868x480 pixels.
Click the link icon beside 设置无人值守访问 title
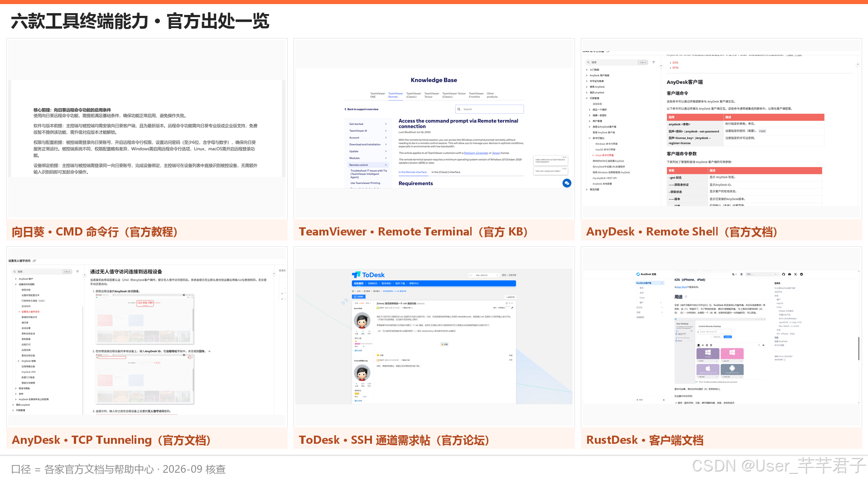(34, 261)
